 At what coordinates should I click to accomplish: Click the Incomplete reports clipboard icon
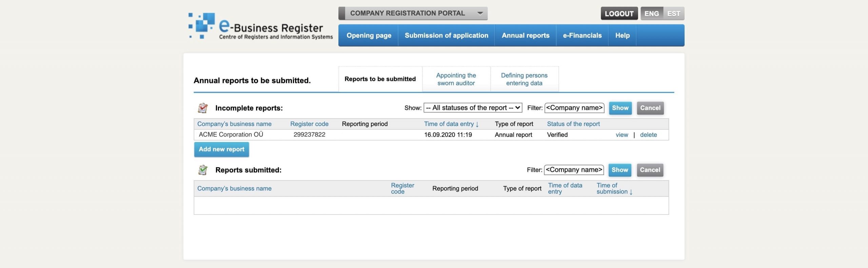(x=203, y=108)
